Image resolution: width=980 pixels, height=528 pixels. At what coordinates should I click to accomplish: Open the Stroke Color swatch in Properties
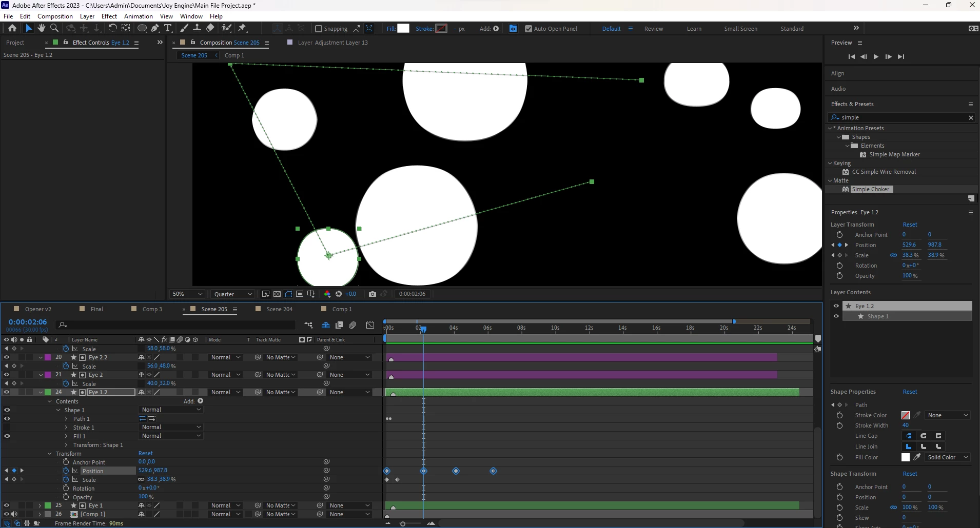click(906, 415)
